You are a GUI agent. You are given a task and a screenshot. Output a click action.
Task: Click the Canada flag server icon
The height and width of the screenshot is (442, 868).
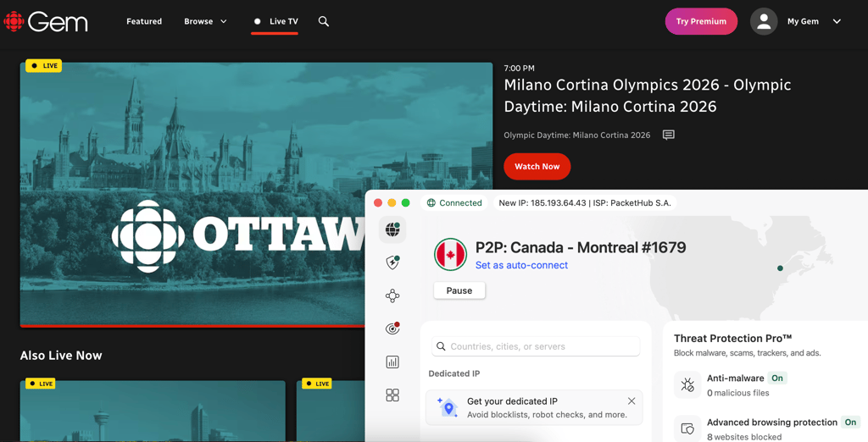pos(451,255)
